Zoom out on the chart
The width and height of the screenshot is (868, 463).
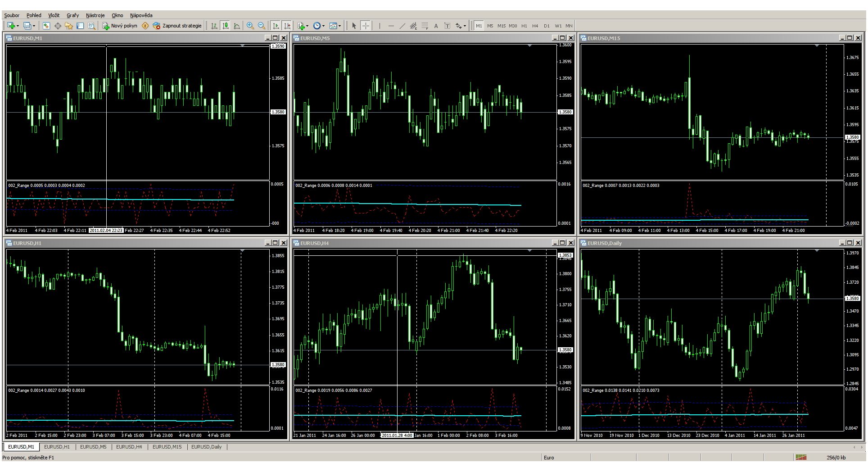tap(261, 26)
